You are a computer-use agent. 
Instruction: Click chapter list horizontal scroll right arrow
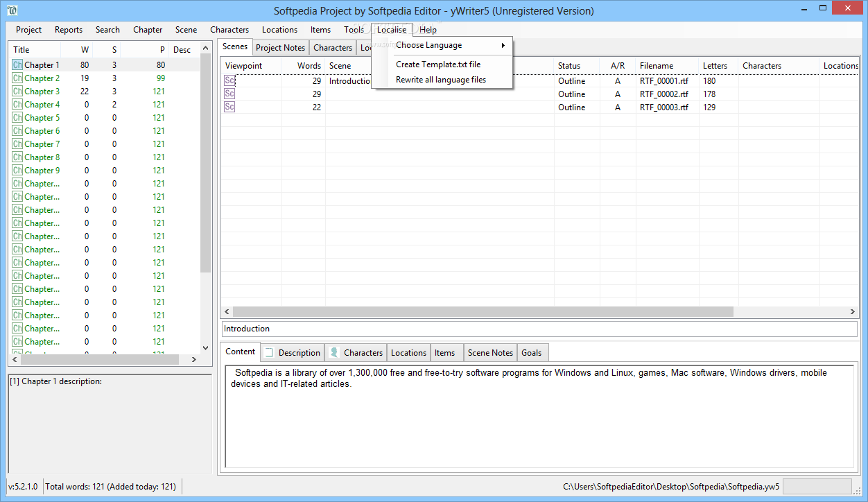pyautogui.click(x=194, y=360)
